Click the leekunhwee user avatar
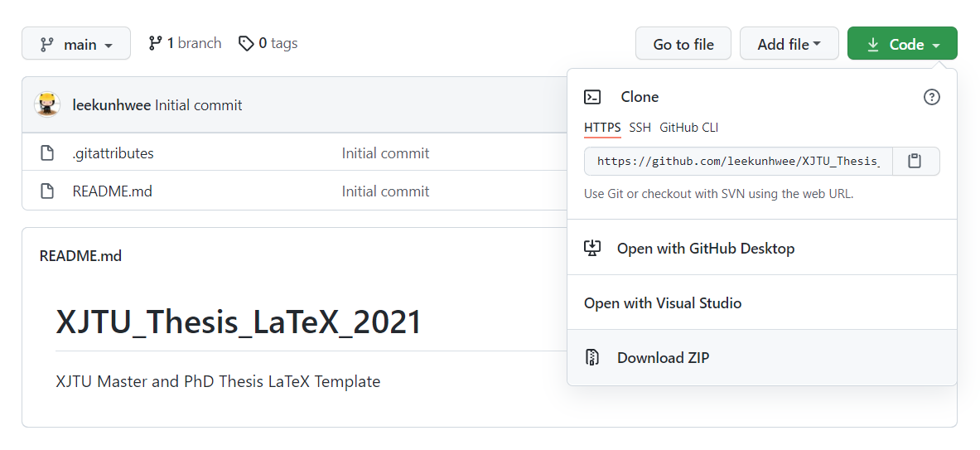This screenshot has height=450, width=980. (x=47, y=104)
